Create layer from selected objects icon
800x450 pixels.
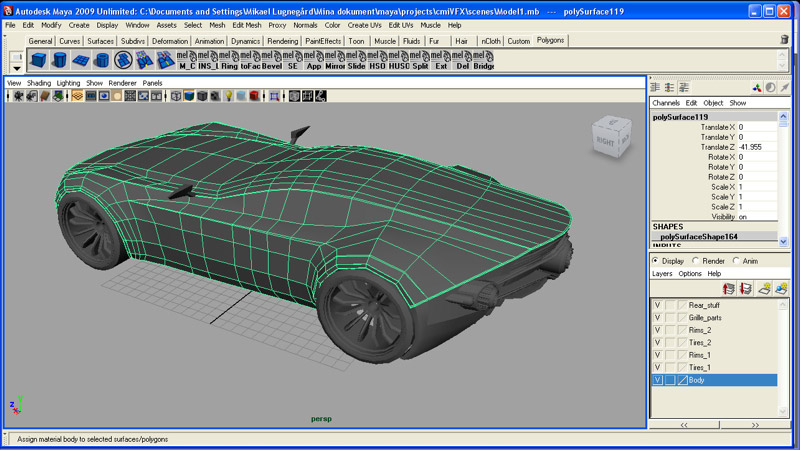[x=781, y=289]
